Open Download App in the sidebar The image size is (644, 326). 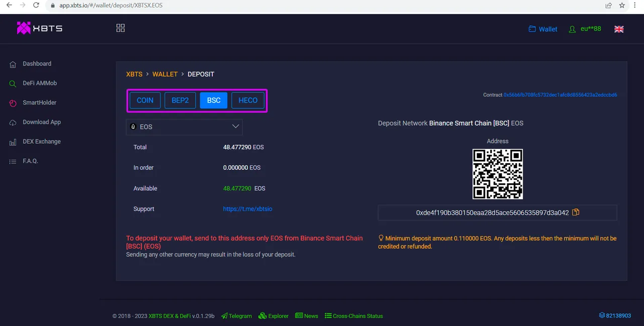pyautogui.click(x=42, y=122)
